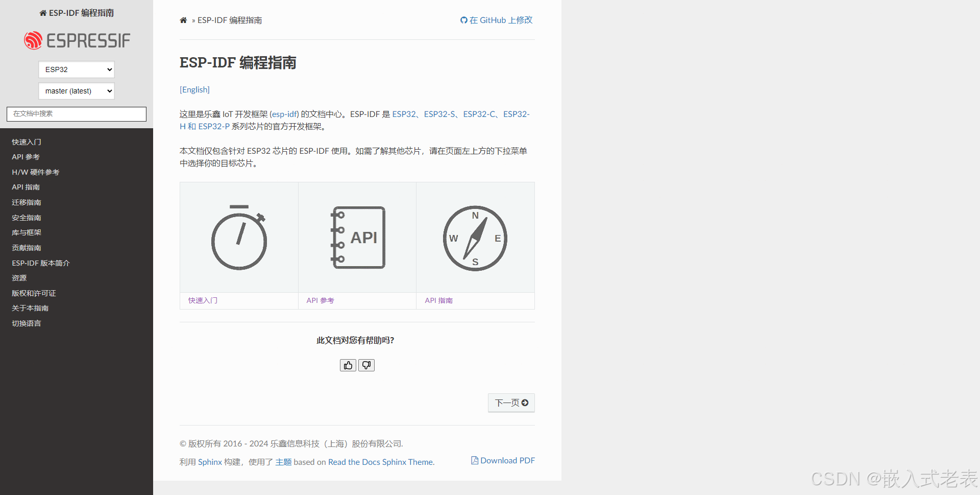Screen dimensions: 980x495
Task: Click the esp-idf link in the intro
Action: coord(284,114)
